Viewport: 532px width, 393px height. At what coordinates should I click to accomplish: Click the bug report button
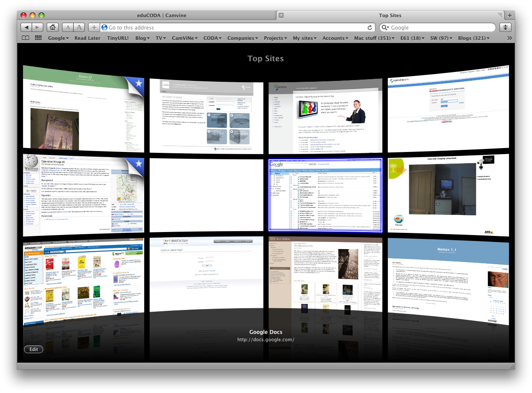pyautogui.click(x=506, y=27)
